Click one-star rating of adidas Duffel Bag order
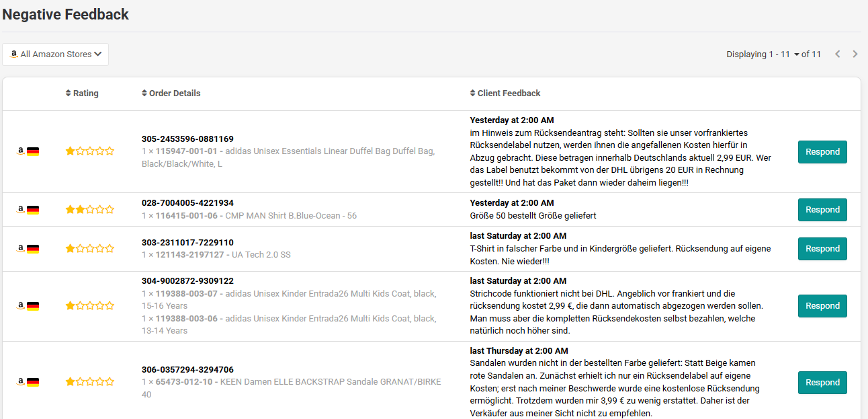868x419 pixels. coord(89,151)
